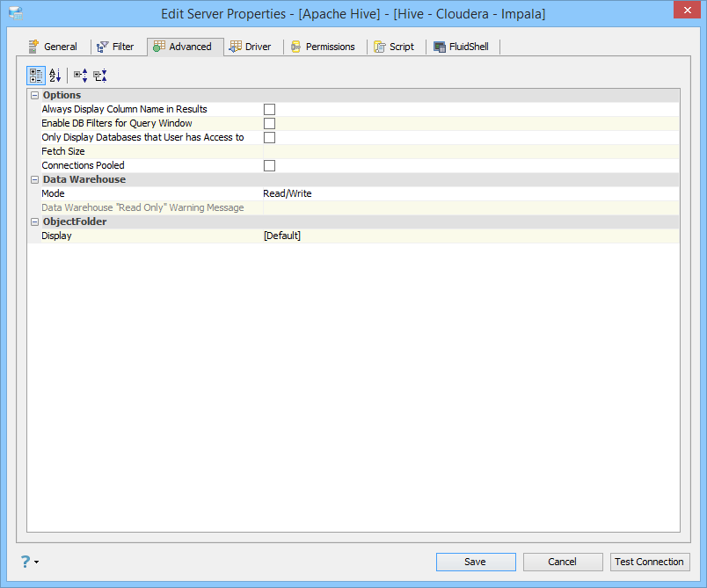Click the Fetch Size value field

470,151
